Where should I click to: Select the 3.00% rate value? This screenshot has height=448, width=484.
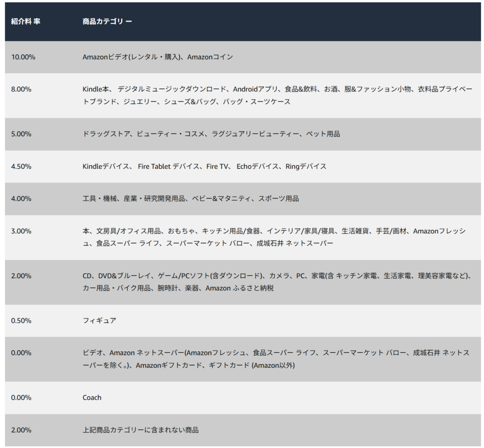[20, 231]
